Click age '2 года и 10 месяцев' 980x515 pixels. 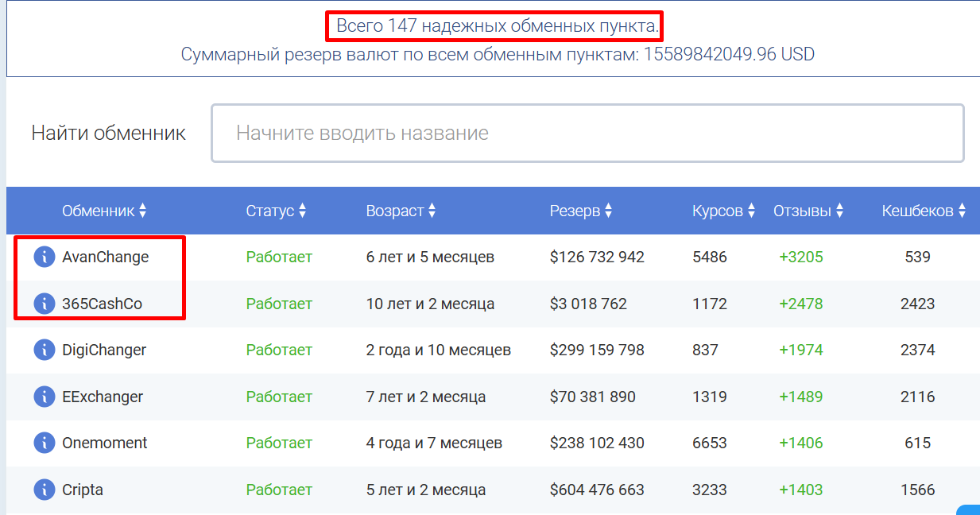pyautogui.click(x=439, y=350)
